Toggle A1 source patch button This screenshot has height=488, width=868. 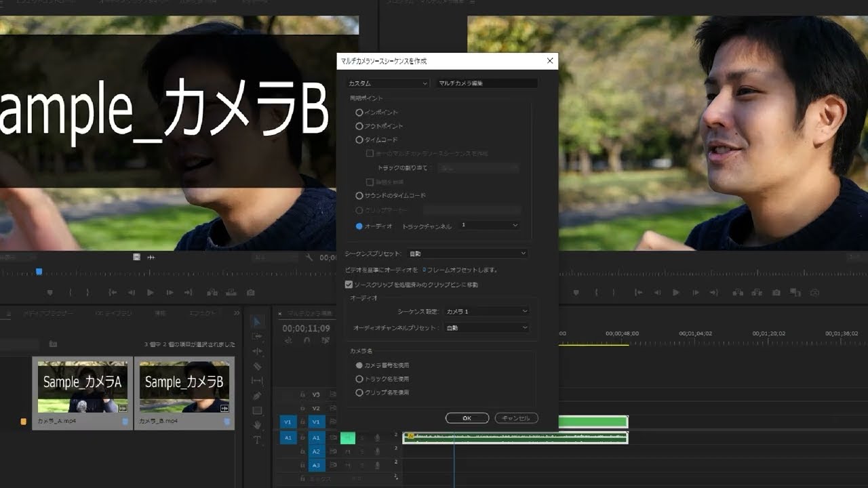(x=288, y=438)
